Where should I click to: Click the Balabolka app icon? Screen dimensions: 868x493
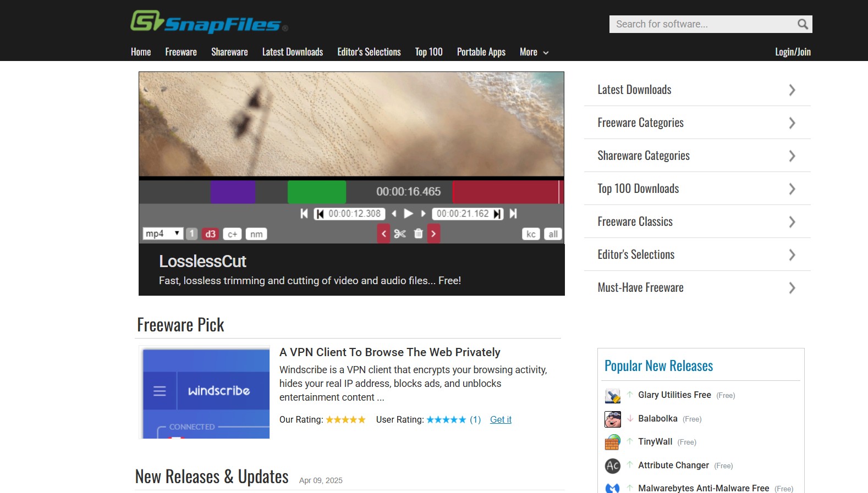612,419
